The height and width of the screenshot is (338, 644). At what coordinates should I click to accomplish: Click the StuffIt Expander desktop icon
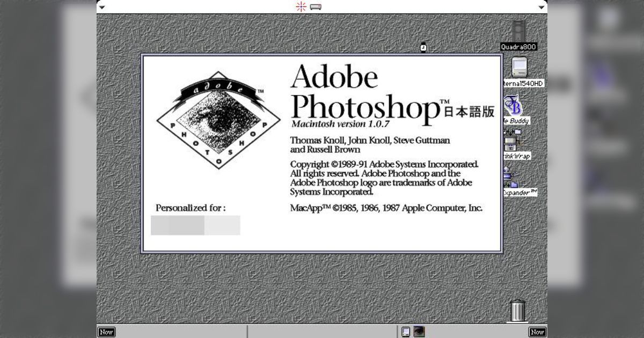point(510,177)
